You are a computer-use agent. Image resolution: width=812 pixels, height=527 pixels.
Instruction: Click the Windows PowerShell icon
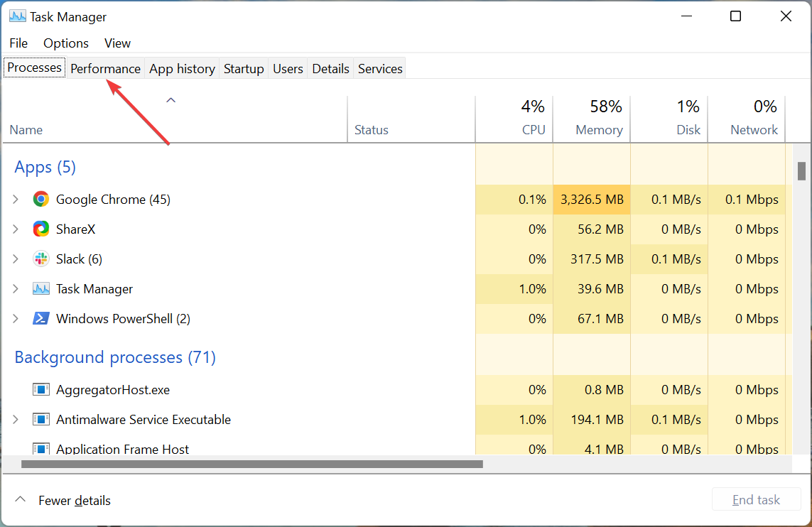point(41,319)
